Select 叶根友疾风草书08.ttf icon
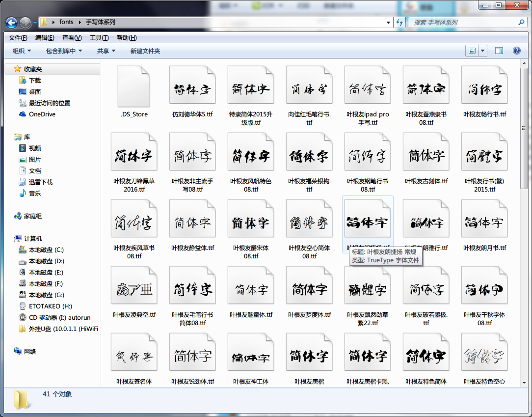Viewport: 532px width, 417px height. [x=134, y=219]
